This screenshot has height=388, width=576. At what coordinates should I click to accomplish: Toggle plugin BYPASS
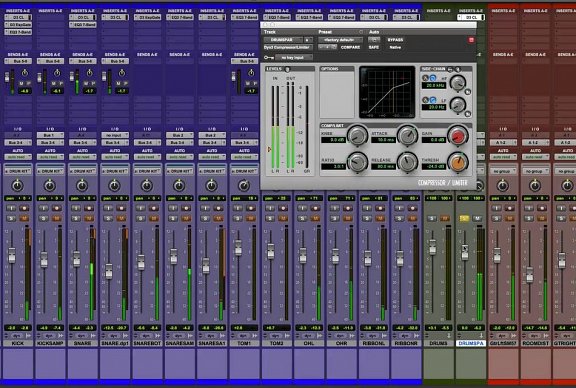[x=395, y=40]
